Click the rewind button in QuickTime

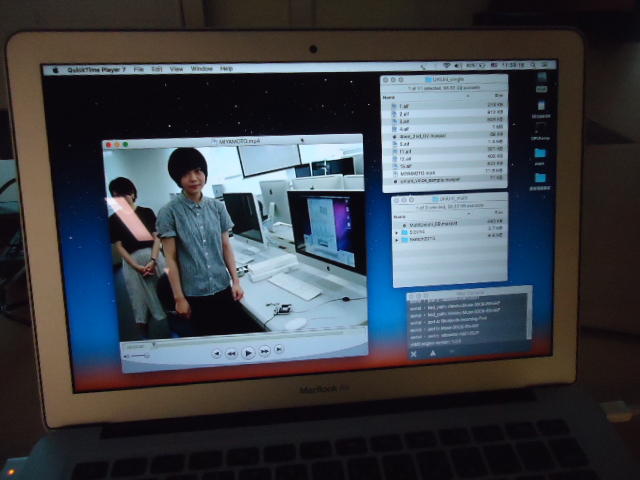tap(231, 353)
